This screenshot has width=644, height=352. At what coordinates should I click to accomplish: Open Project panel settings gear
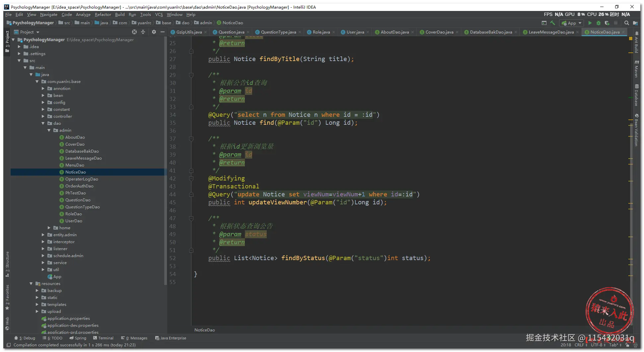pos(154,32)
